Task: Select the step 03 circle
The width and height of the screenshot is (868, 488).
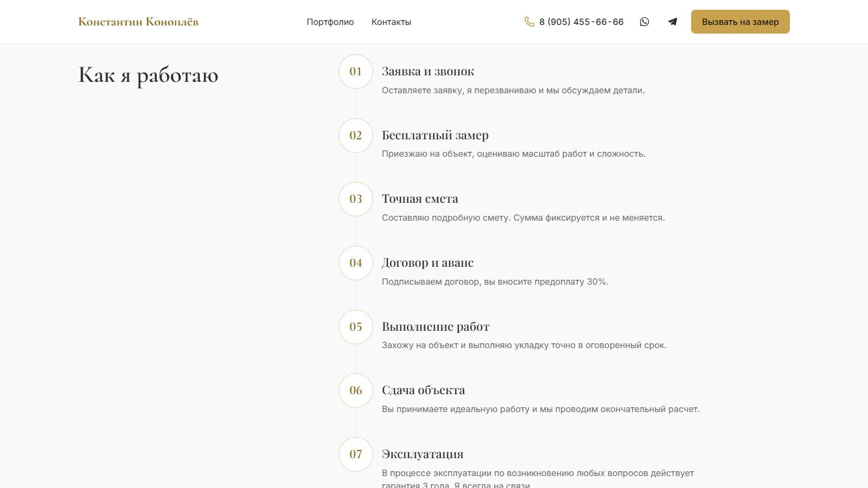Action: click(x=356, y=199)
